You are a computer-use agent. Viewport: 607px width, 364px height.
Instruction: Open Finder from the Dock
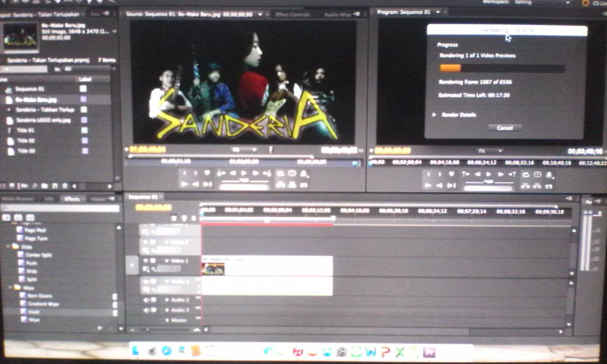[136, 351]
